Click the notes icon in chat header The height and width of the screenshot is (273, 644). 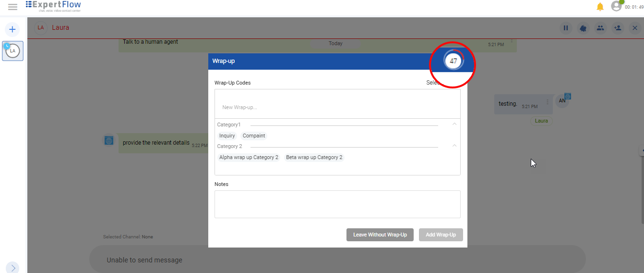click(x=583, y=28)
